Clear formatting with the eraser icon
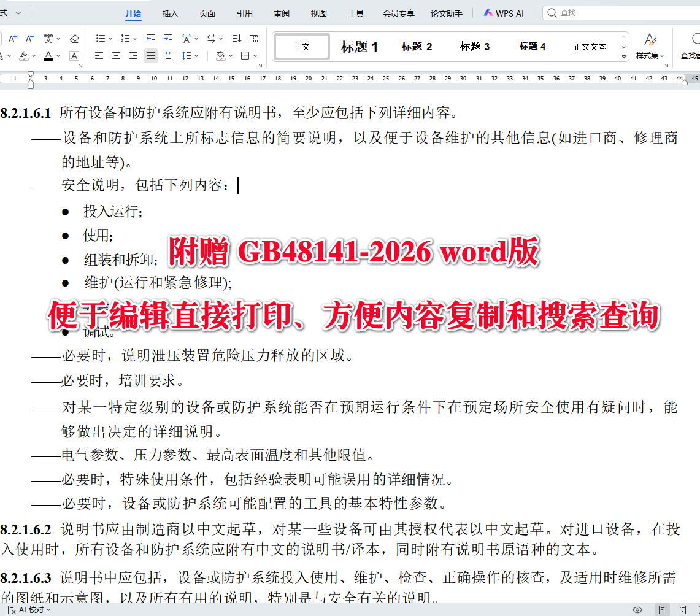The width and height of the screenshot is (700, 616). (x=74, y=39)
